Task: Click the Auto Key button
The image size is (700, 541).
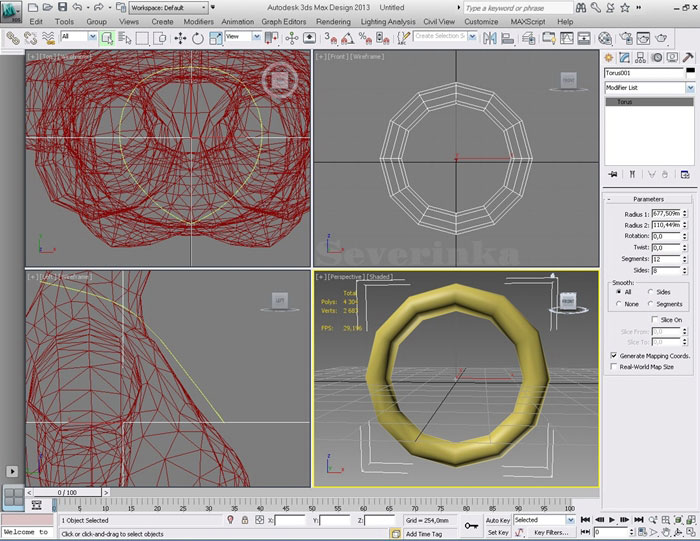Action: click(497, 520)
